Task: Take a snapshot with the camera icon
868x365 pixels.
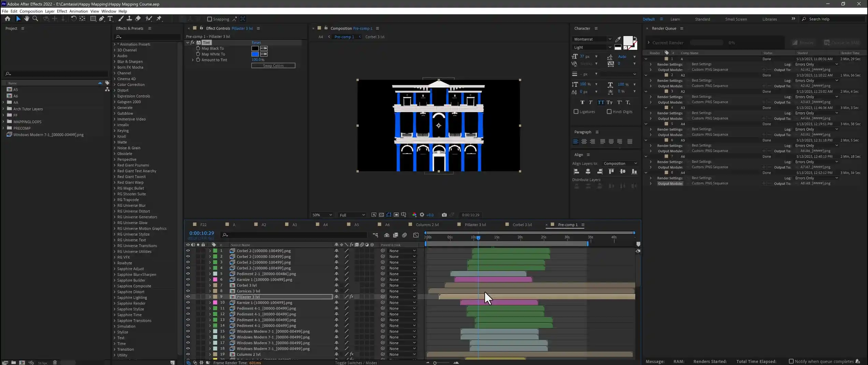Action: 444,215
